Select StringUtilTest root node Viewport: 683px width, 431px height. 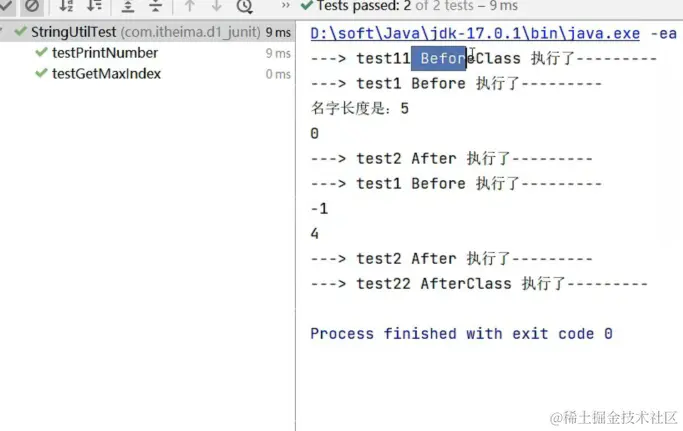[x=147, y=32]
